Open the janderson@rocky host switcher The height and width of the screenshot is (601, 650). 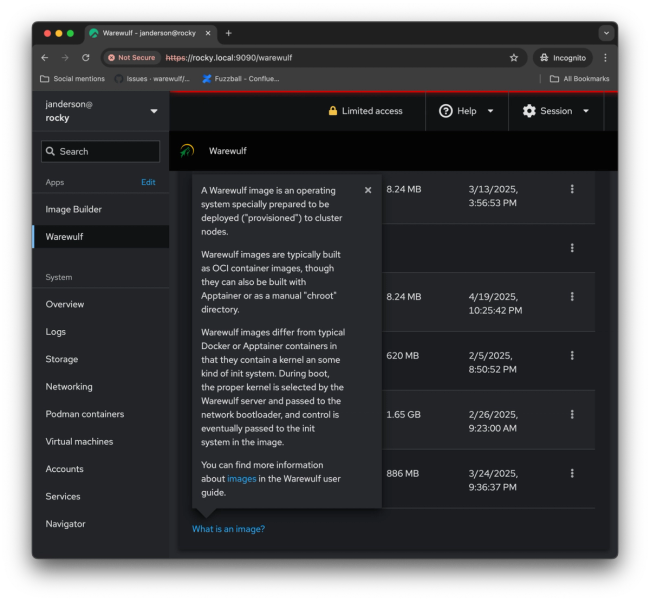[x=101, y=111]
